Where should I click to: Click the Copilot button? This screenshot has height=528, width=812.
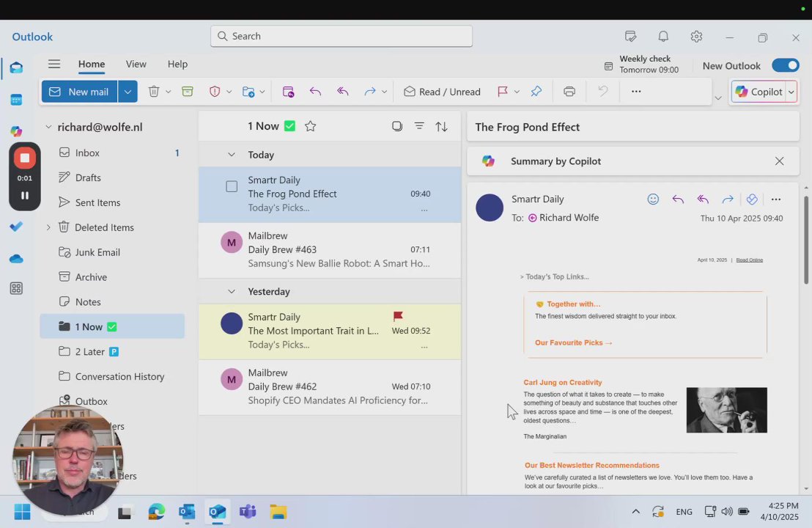click(x=759, y=92)
